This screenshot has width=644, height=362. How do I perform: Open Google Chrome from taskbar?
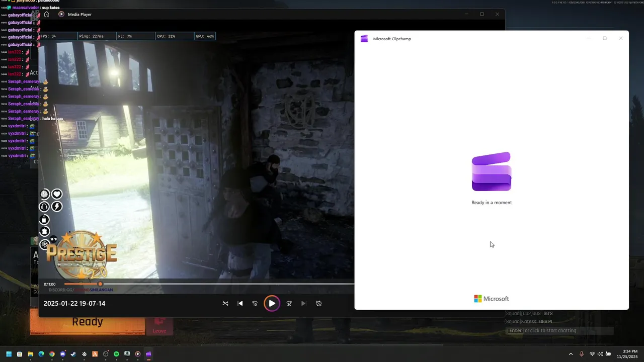(x=52, y=354)
